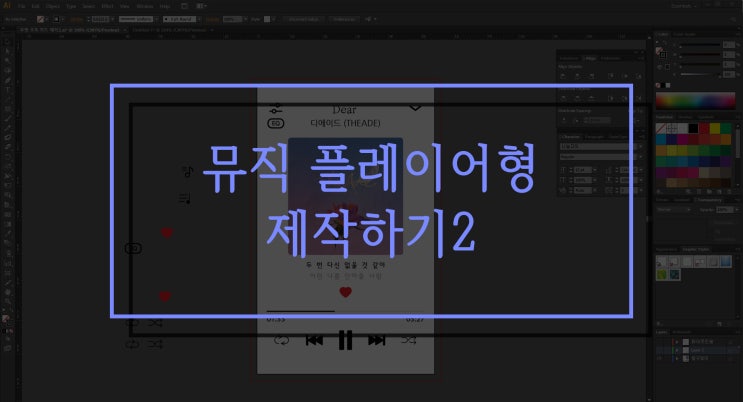
Task: Select the Zoom tool
Action: point(7,301)
